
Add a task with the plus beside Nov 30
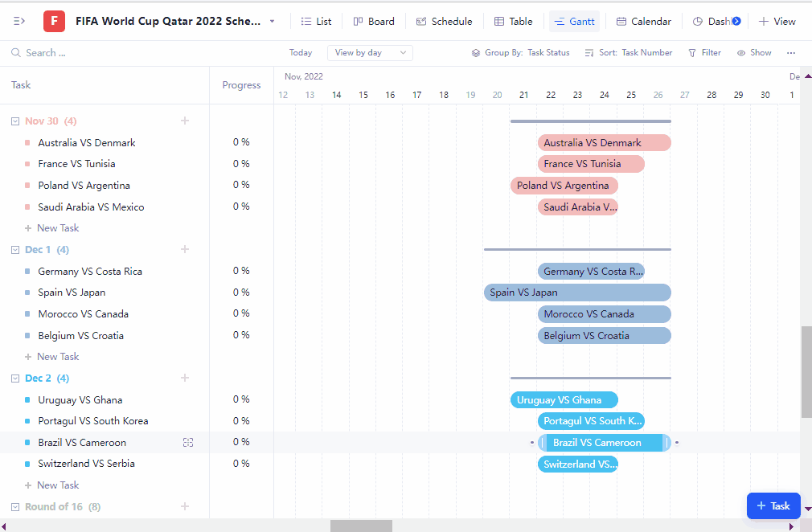point(185,121)
